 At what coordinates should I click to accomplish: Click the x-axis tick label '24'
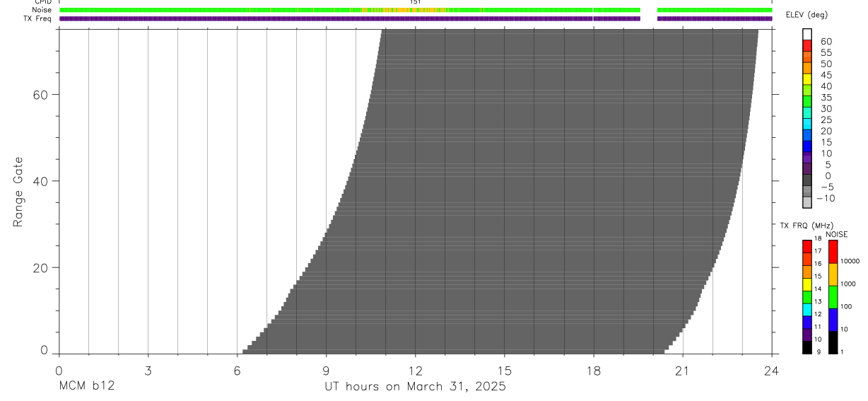click(x=771, y=371)
